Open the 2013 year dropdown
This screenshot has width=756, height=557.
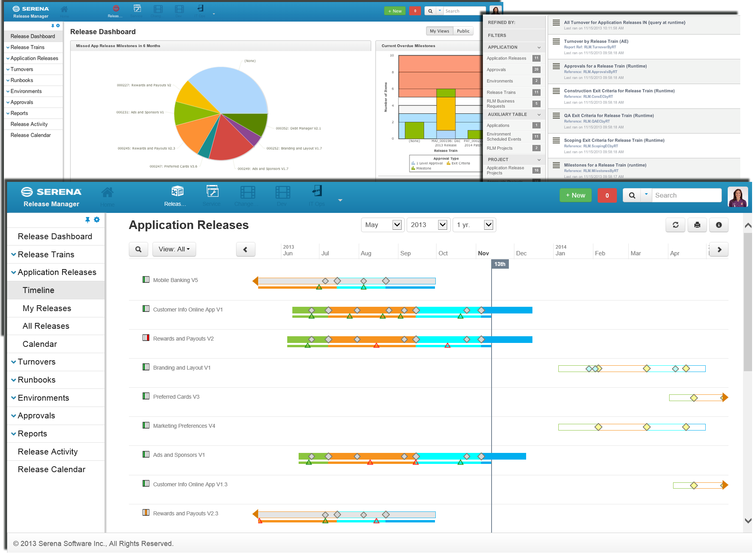pos(428,225)
